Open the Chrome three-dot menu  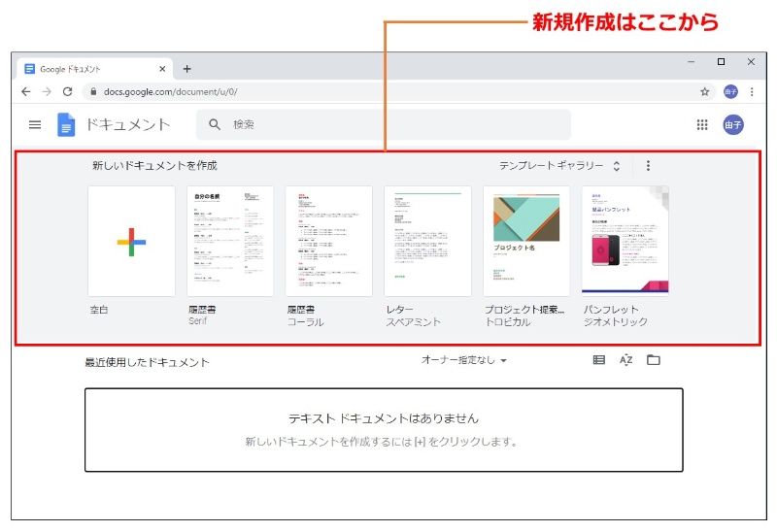coord(751,91)
